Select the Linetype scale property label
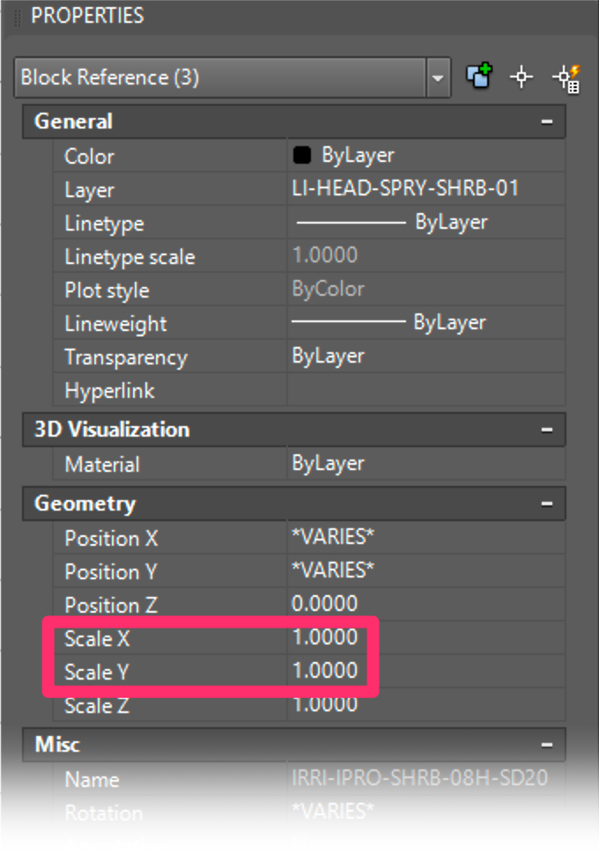Viewport: 599px width, 868px height. click(x=129, y=257)
